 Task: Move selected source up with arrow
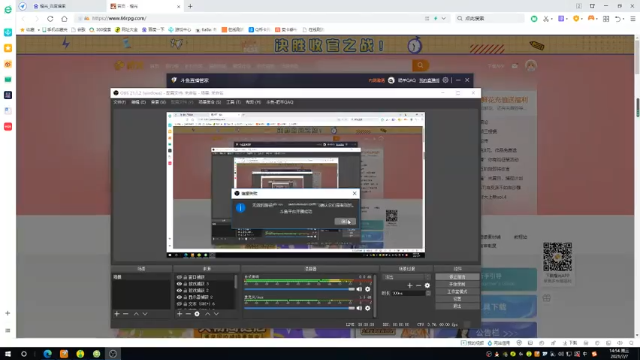click(x=207, y=314)
